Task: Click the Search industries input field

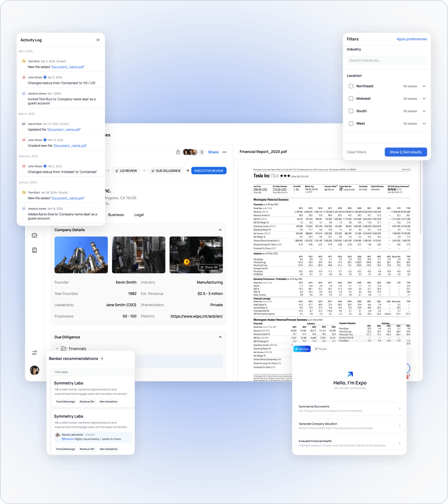Action: 386,60
